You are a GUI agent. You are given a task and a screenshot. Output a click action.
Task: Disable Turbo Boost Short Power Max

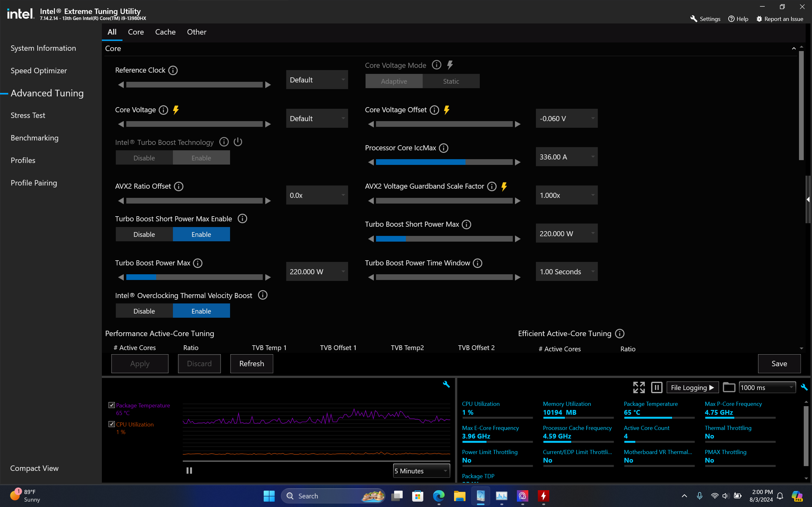tap(144, 234)
